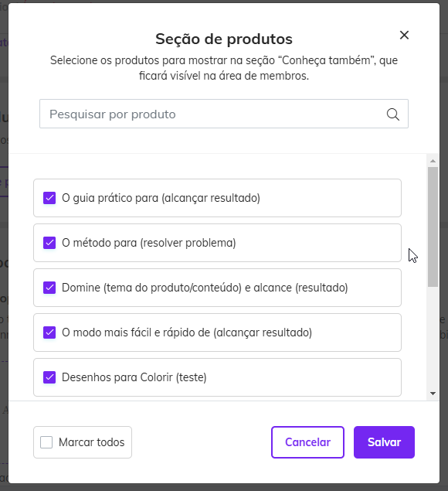Uncheck 'O método para (resolver problema)' checkbox
The image size is (448, 491).
point(49,243)
